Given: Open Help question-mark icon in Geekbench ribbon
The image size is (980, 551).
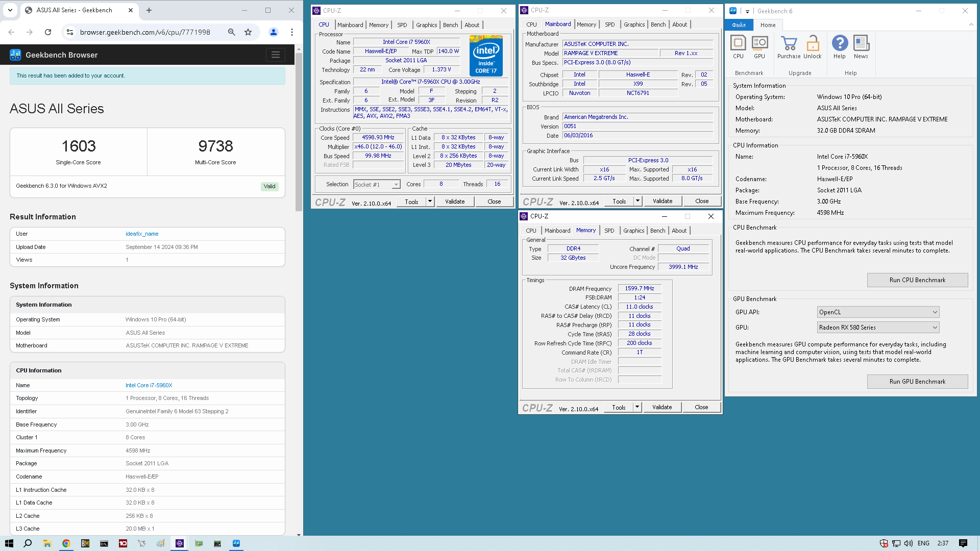Looking at the screenshot, I should click(840, 47).
